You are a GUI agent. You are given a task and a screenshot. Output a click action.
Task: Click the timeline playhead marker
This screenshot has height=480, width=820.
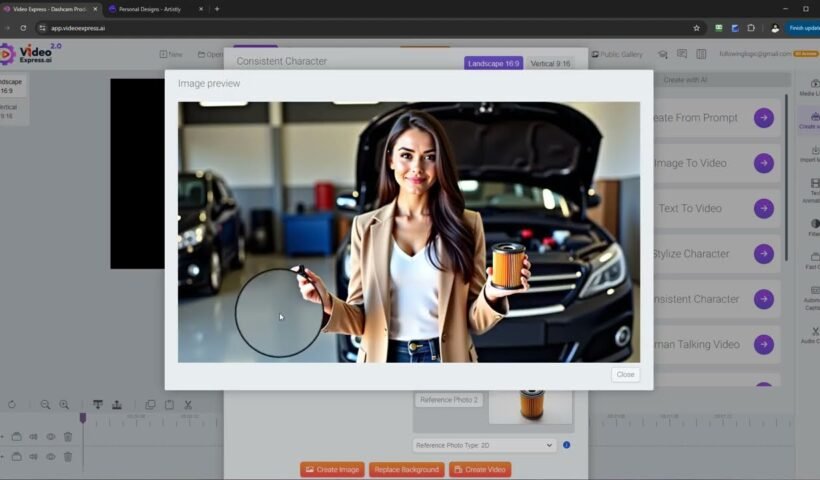(x=83, y=418)
